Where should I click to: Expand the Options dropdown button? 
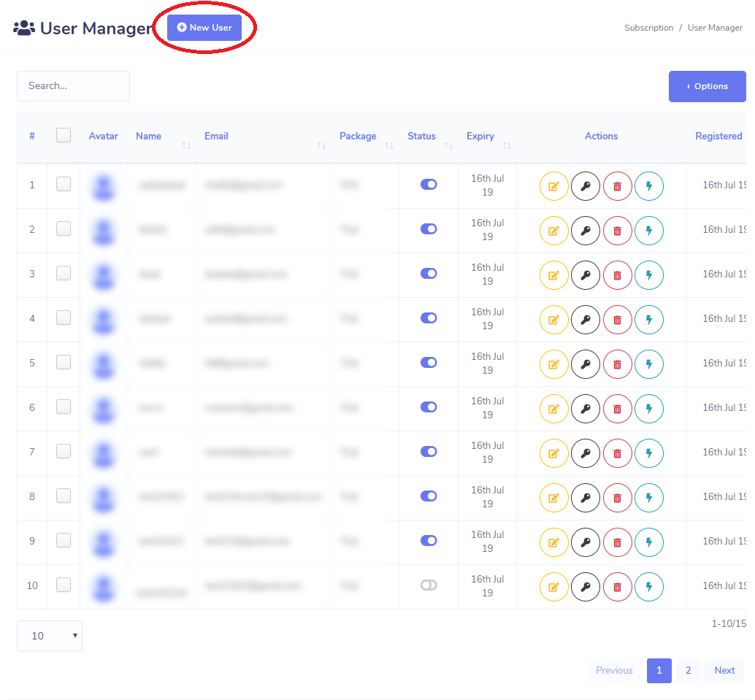707,86
